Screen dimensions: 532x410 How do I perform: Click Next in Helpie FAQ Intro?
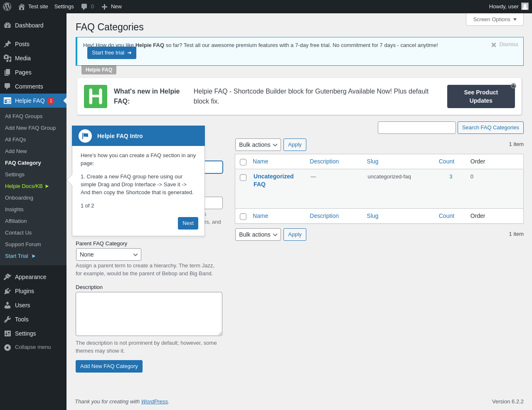[x=188, y=223]
